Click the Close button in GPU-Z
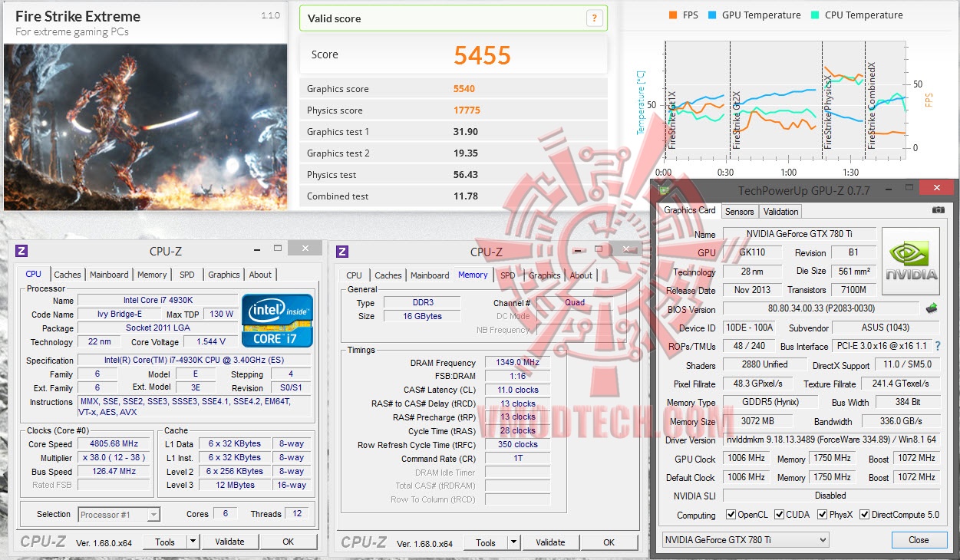The height and width of the screenshot is (560, 960). [919, 539]
